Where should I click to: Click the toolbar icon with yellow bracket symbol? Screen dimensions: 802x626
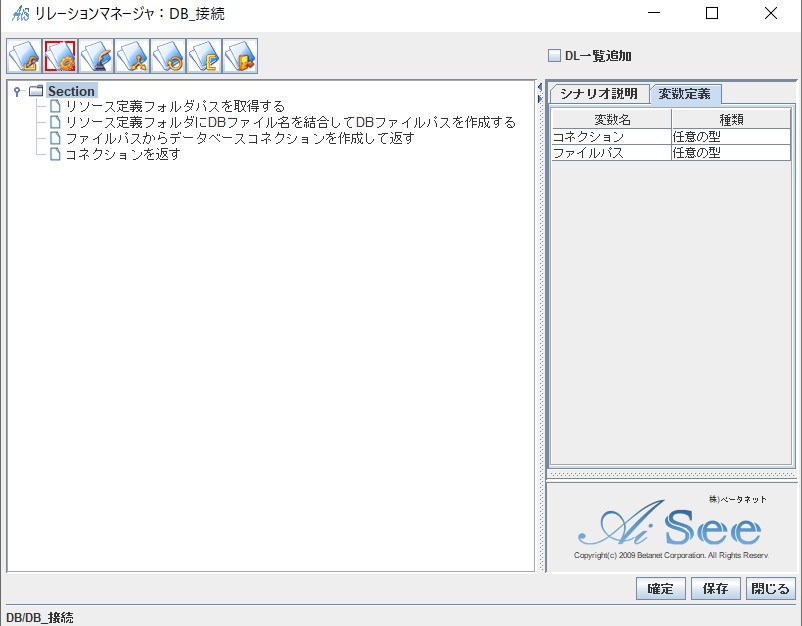click(204, 56)
